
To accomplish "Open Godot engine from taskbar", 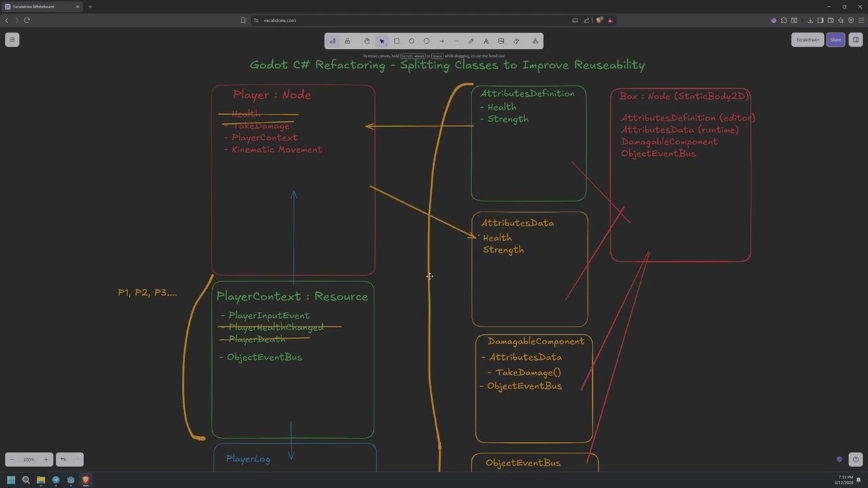I will pyautogui.click(x=71, y=480).
